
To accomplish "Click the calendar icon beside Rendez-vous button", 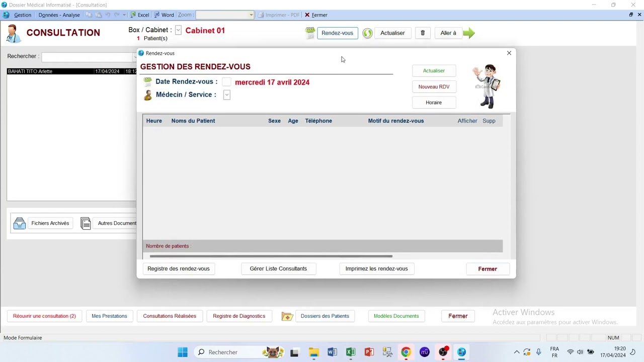I will click(310, 33).
